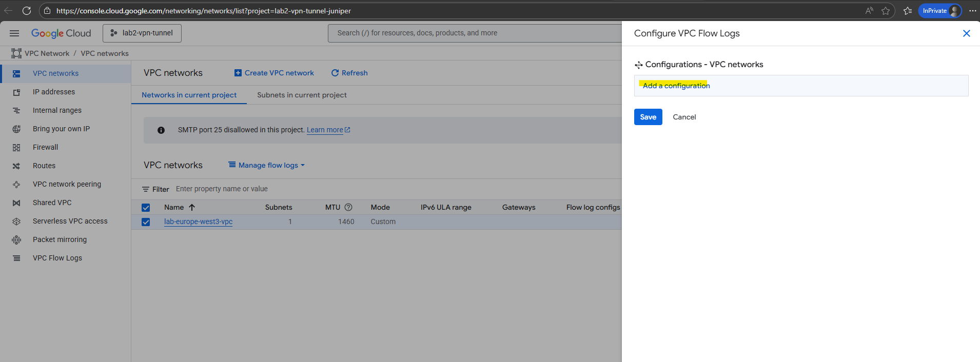Click the Packet mirroring sidebar icon
The height and width of the screenshot is (362, 980).
point(16,240)
